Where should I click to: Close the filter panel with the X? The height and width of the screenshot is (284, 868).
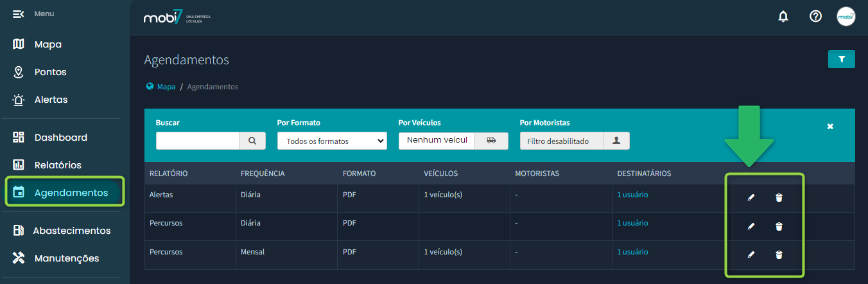pos(830,127)
